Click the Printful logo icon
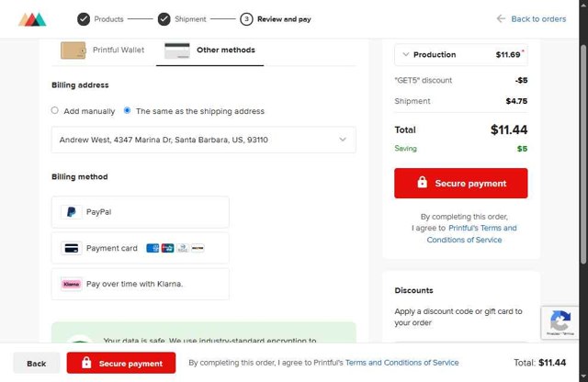This screenshot has width=588, height=382. [x=33, y=18]
